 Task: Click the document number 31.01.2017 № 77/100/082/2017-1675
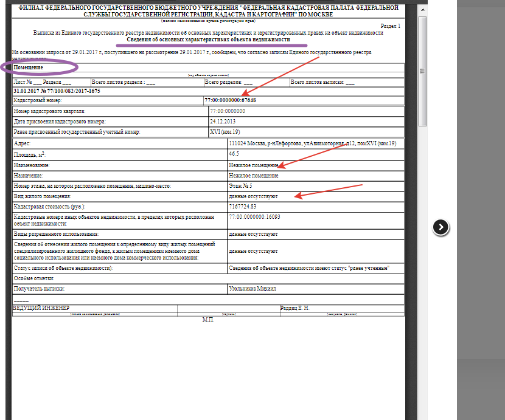pyautogui.click(x=57, y=91)
